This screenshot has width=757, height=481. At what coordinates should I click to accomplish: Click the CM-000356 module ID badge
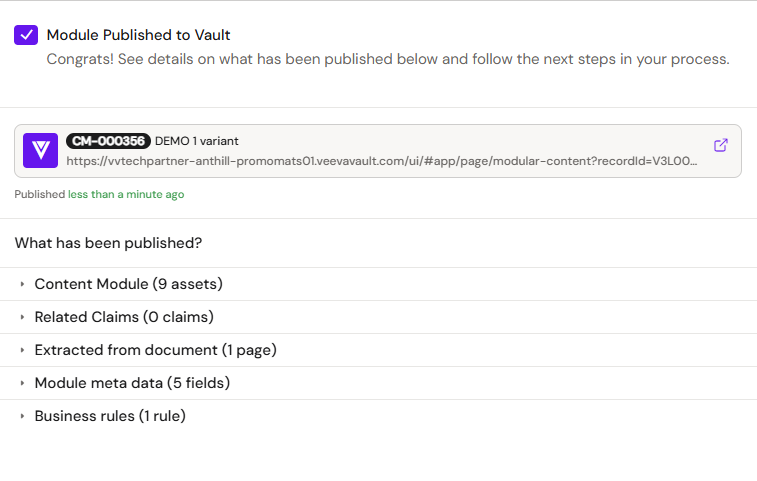(109, 141)
